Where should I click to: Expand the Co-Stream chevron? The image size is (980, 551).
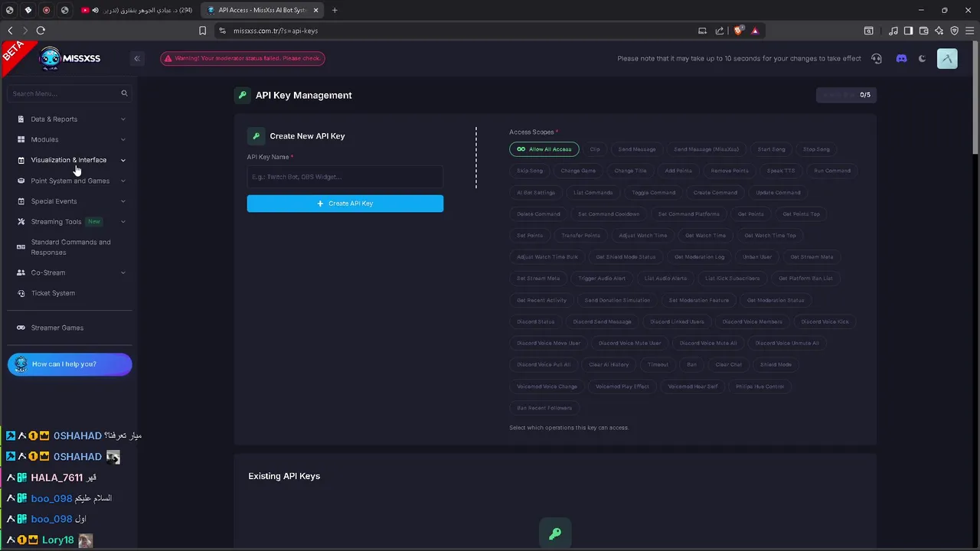[x=122, y=272]
